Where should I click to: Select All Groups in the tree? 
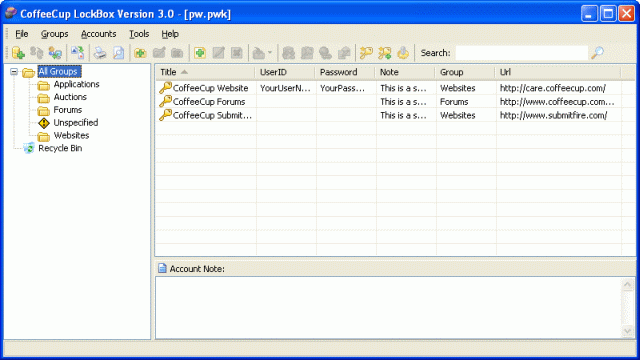pyautogui.click(x=59, y=71)
